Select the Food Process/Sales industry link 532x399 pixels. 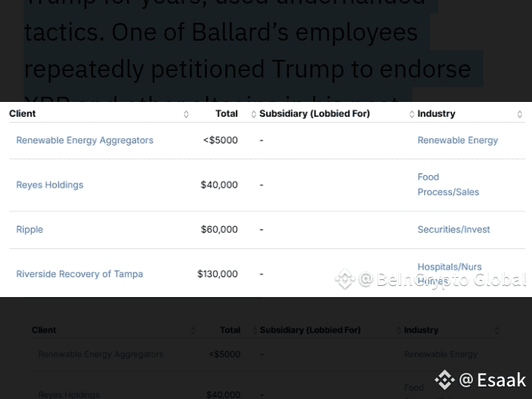pos(448,185)
